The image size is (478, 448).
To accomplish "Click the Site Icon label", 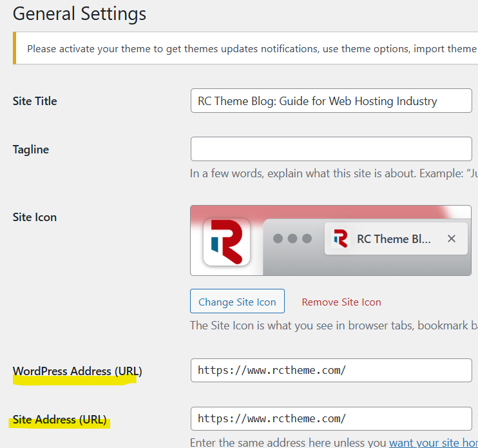I will [35, 217].
